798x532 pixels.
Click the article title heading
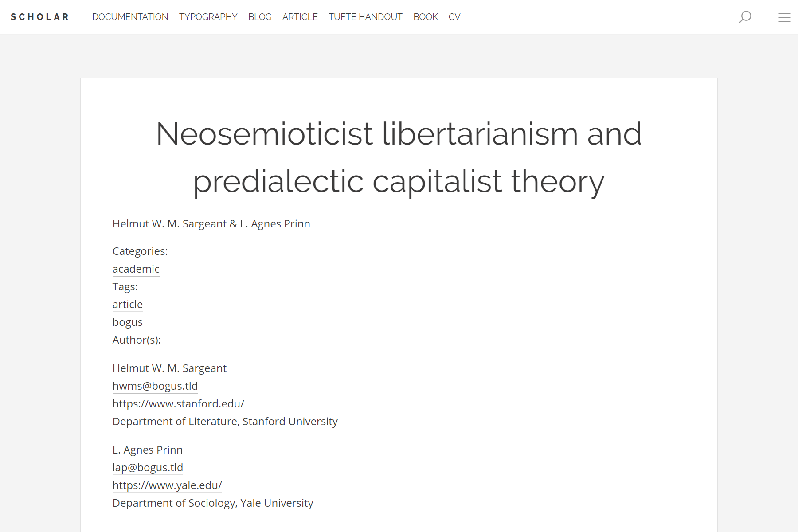(x=399, y=157)
